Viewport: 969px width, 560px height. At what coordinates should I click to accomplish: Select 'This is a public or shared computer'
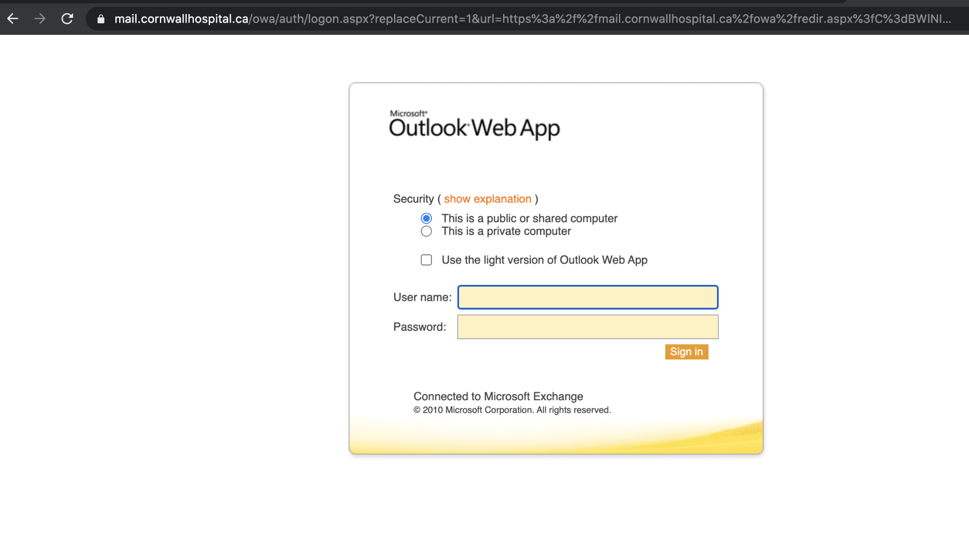[426, 218]
